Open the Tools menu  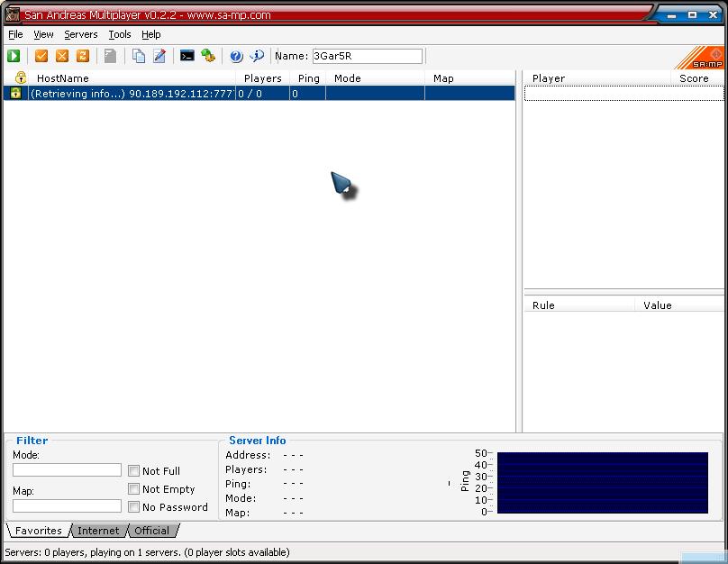pyautogui.click(x=119, y=34)
